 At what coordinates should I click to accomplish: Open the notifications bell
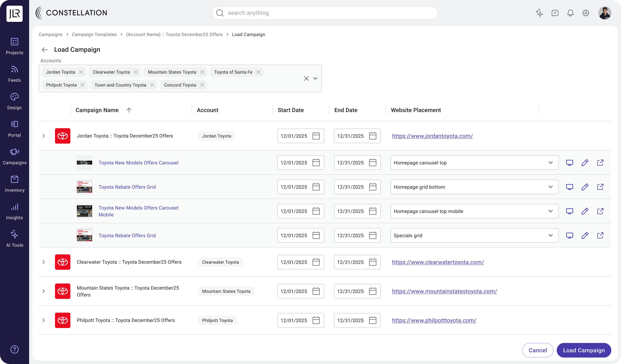click(x=570, y=13)
